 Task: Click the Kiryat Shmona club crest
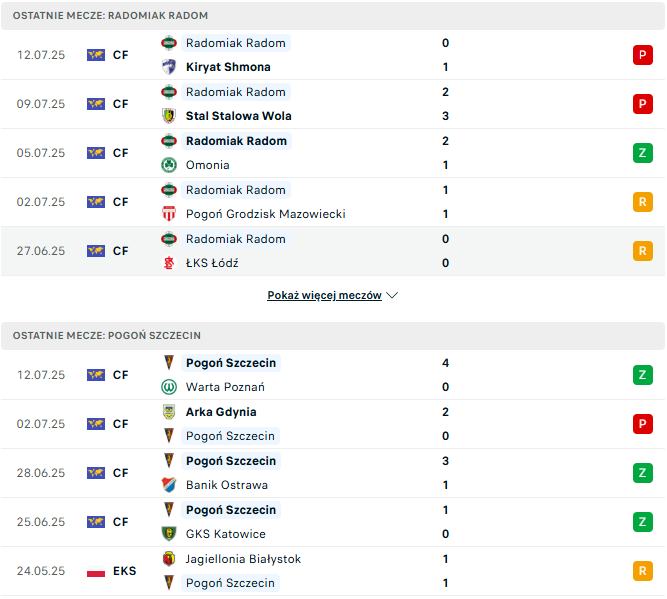pos(169,67)
